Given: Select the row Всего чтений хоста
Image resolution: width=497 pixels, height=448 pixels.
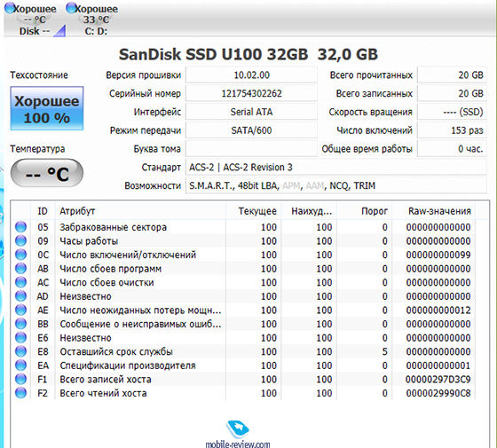Looking at the screenshot, I should (x=243, y=393).
